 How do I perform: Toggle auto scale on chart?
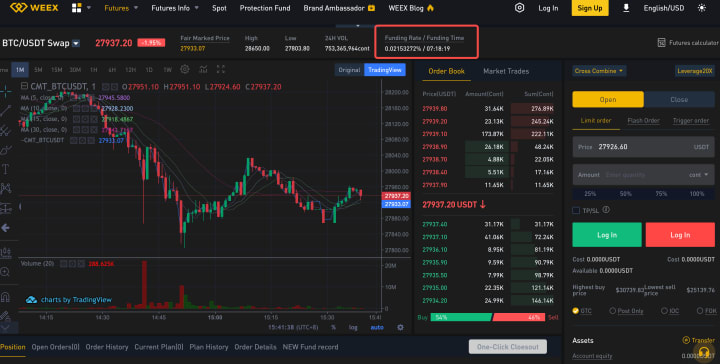pos(377,327)
